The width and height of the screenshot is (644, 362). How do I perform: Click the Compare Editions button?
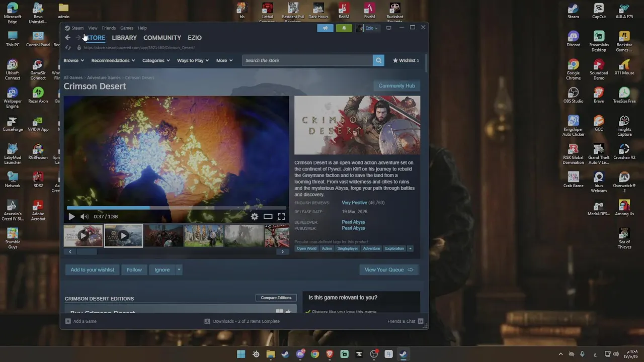pyautogui.click(x=276, y=298)
